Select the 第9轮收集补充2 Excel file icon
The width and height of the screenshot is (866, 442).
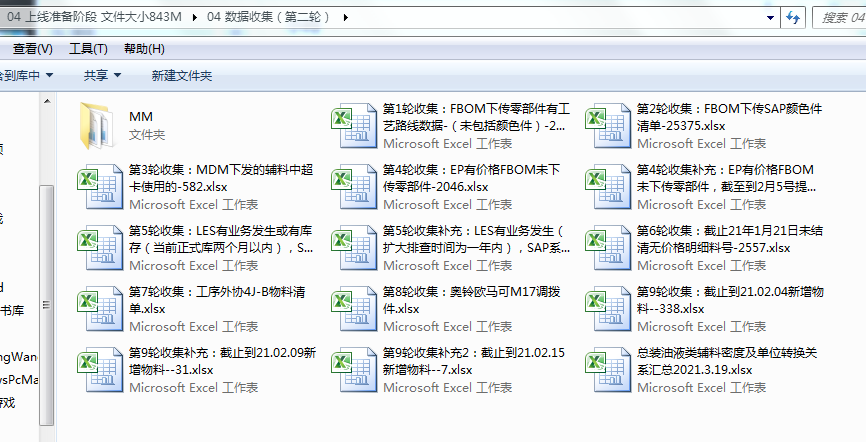point(352,369)
